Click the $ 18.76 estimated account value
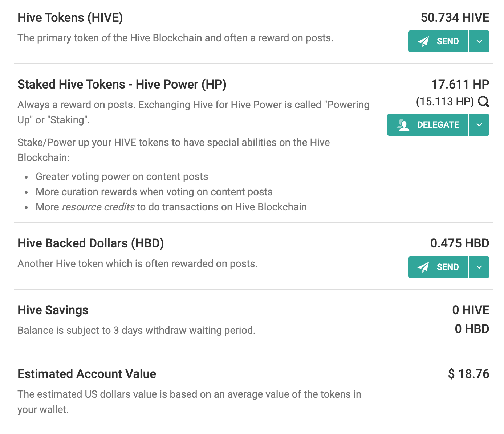The height and width of the screenshot is (434, 504). [469, 374]
